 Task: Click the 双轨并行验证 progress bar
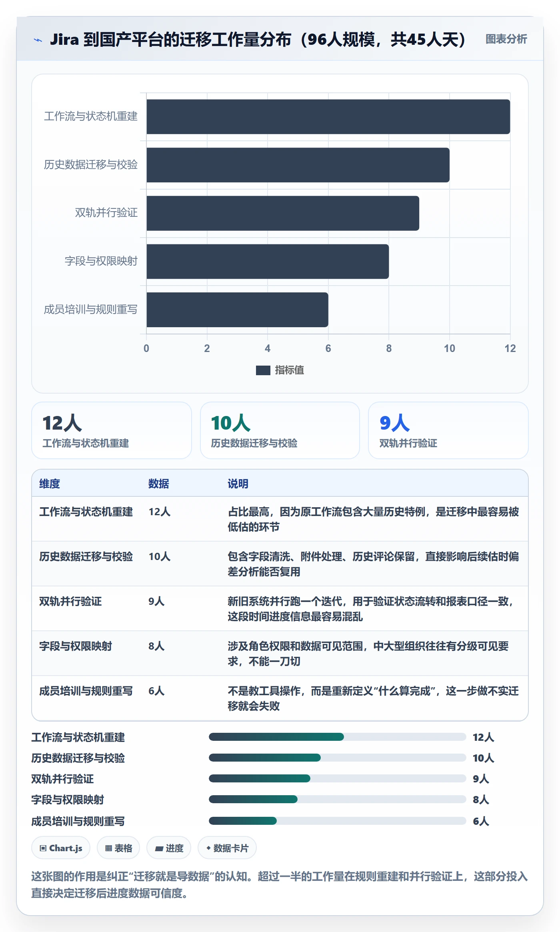coord(338,778)
